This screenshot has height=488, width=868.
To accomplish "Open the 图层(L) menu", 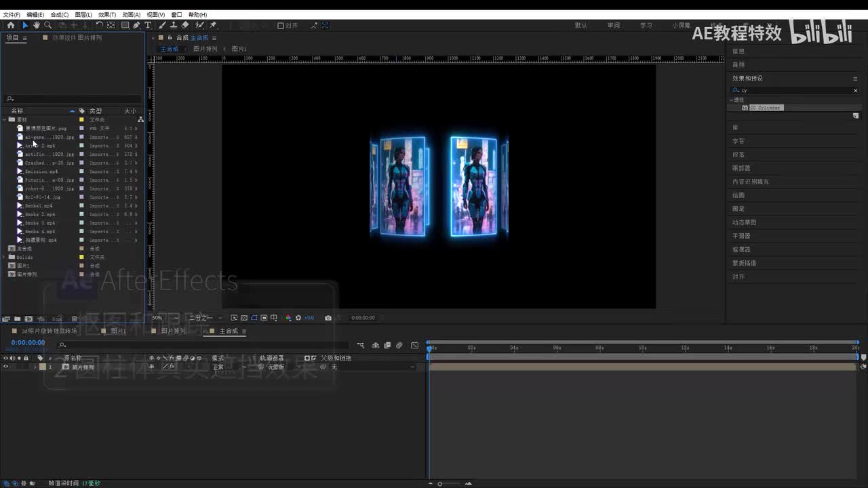I will click(83, 14).
